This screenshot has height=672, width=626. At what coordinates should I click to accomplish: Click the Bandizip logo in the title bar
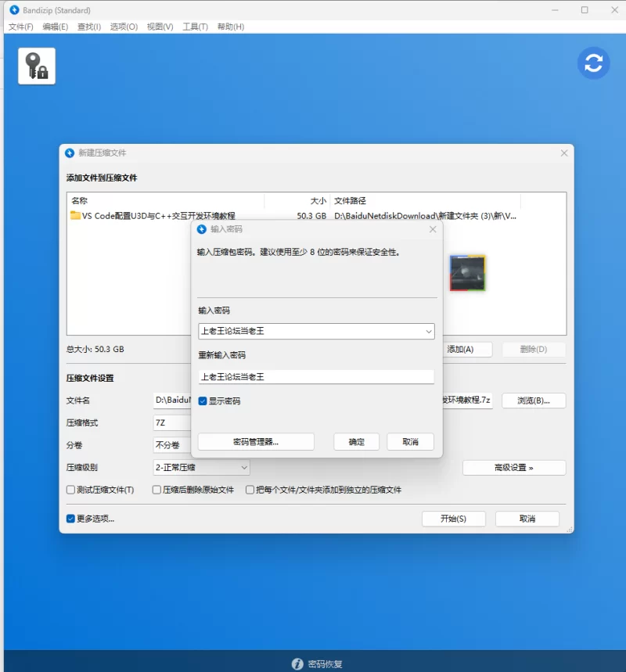[14, 10]
